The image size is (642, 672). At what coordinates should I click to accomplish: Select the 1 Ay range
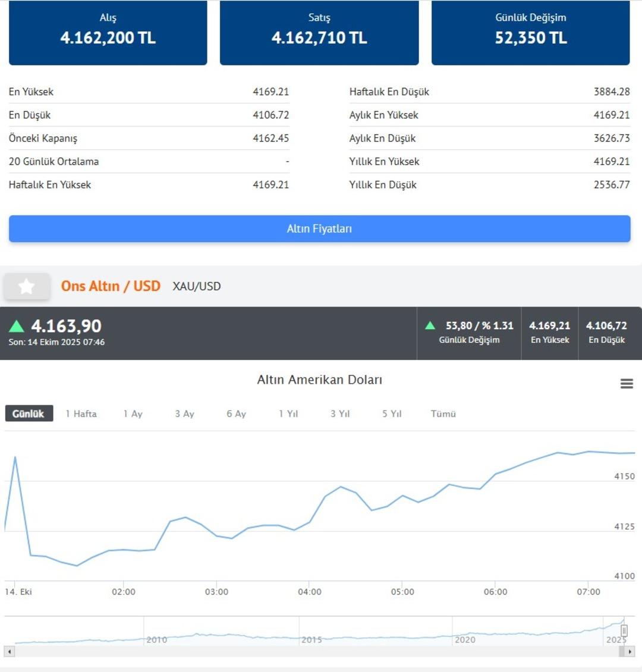(133, 414)
